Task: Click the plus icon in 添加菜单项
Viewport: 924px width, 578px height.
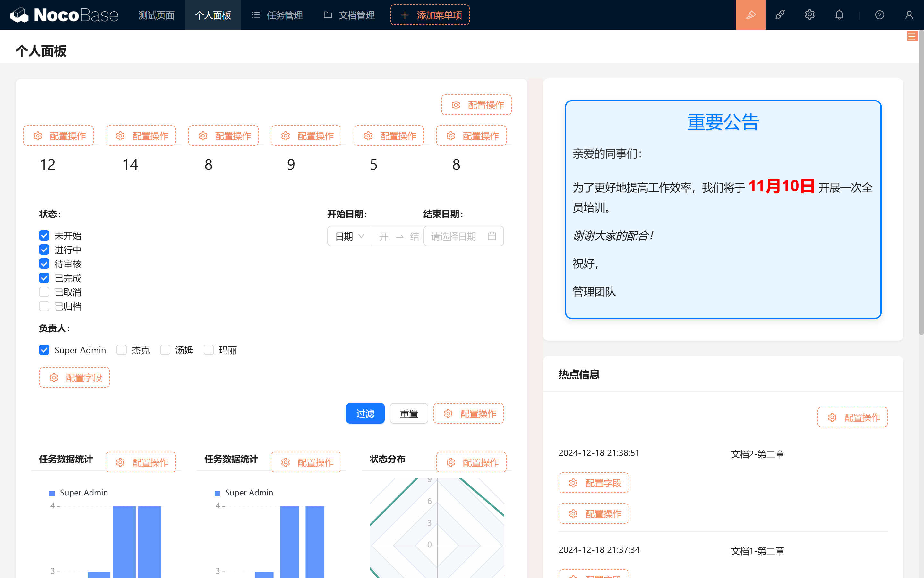Action: pyautogui.click(x=405, y=15)
